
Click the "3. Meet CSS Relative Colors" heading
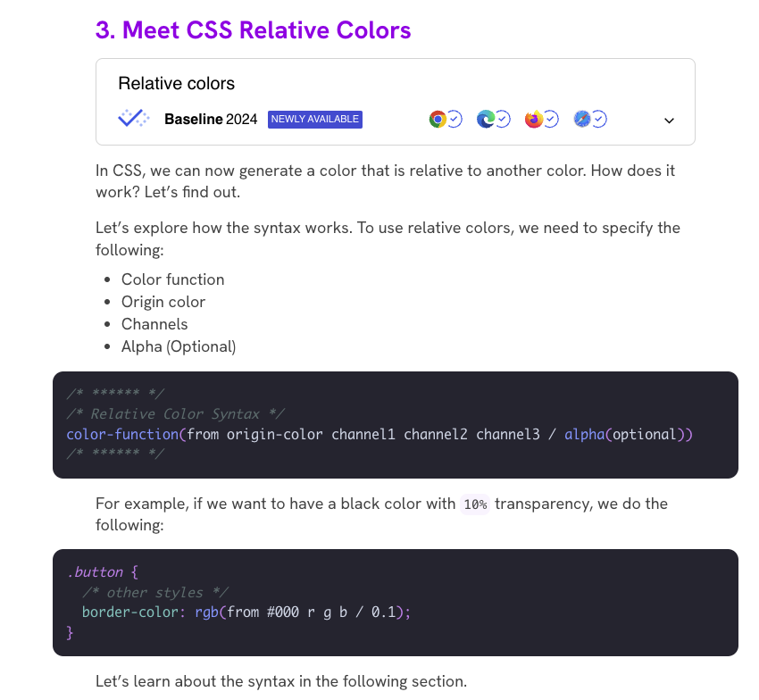(253, 30)
